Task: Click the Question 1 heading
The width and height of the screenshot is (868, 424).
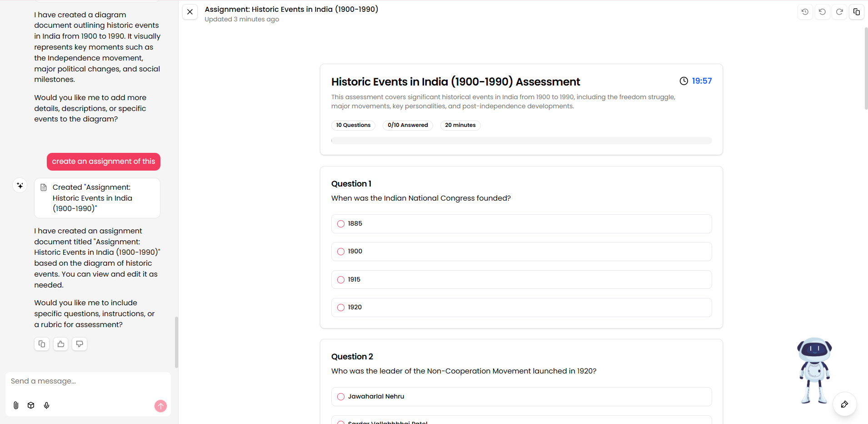Action: (351, 184)
